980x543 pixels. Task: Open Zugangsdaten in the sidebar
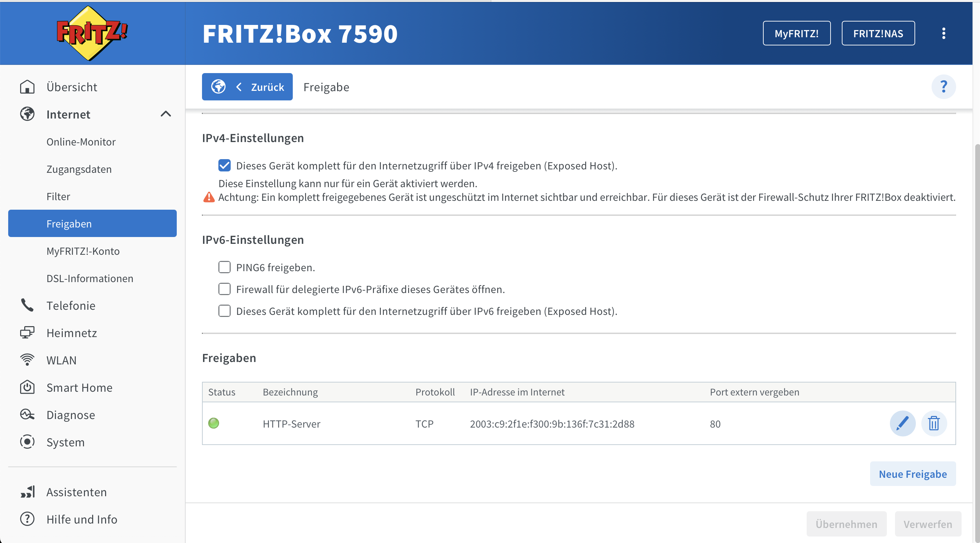coord(79,169)
